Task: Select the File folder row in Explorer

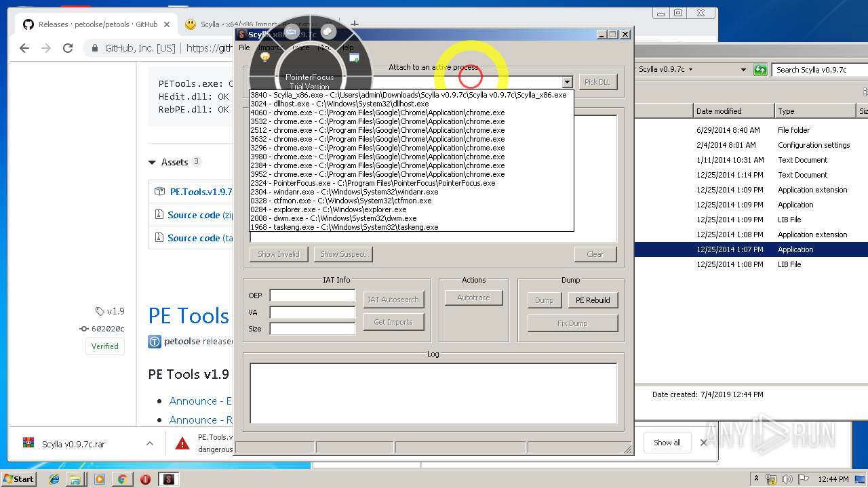Action: (751, 130)
